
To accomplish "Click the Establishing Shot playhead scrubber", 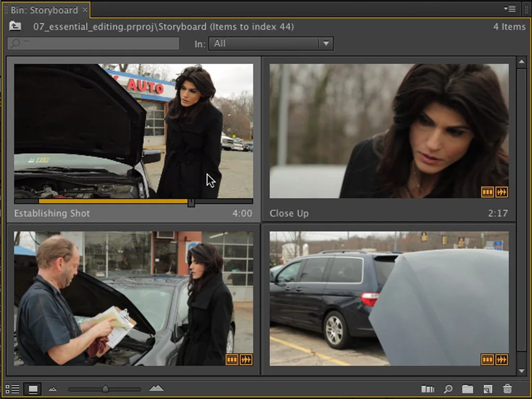I will coord(191,203).
